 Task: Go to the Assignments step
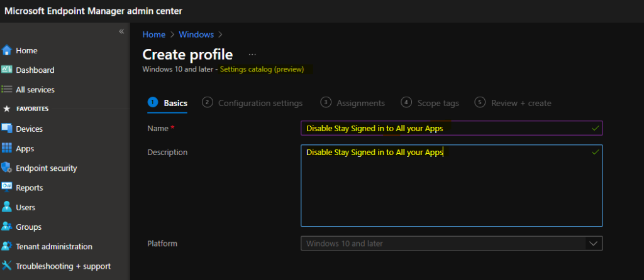[353, 103]
